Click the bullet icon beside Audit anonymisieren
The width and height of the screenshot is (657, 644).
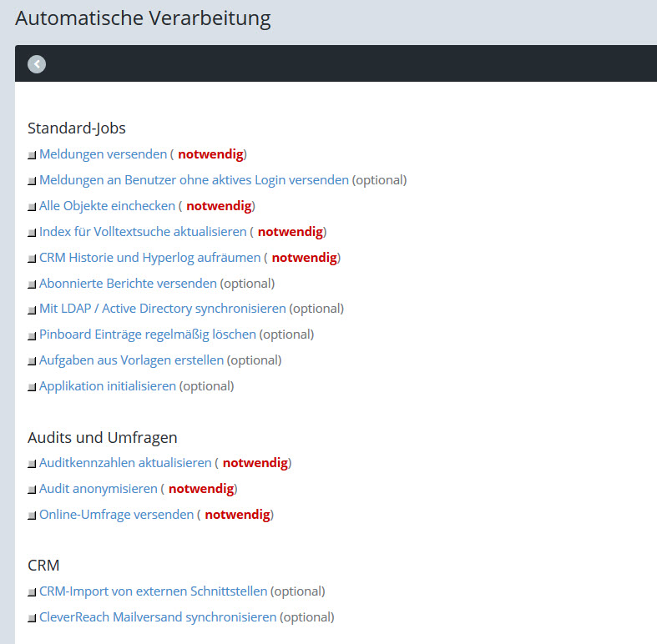pos(32,490)
